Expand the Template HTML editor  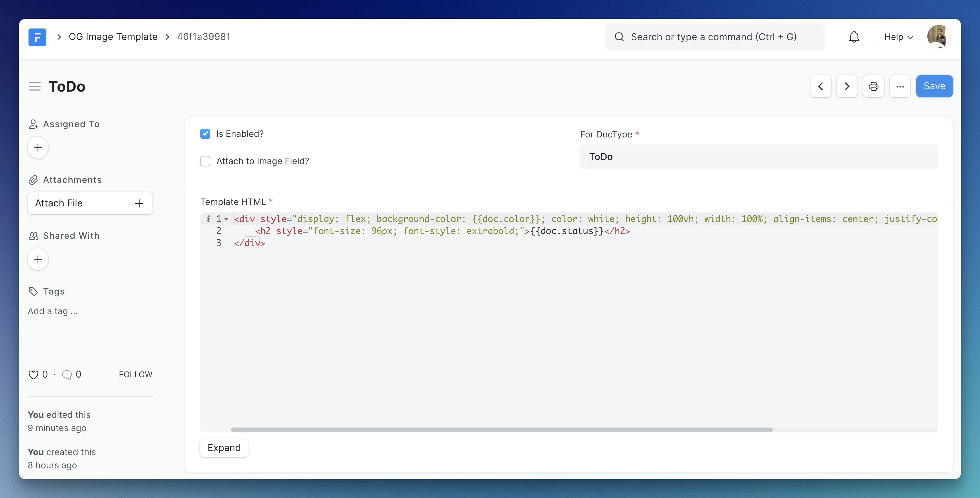point(224,447)
